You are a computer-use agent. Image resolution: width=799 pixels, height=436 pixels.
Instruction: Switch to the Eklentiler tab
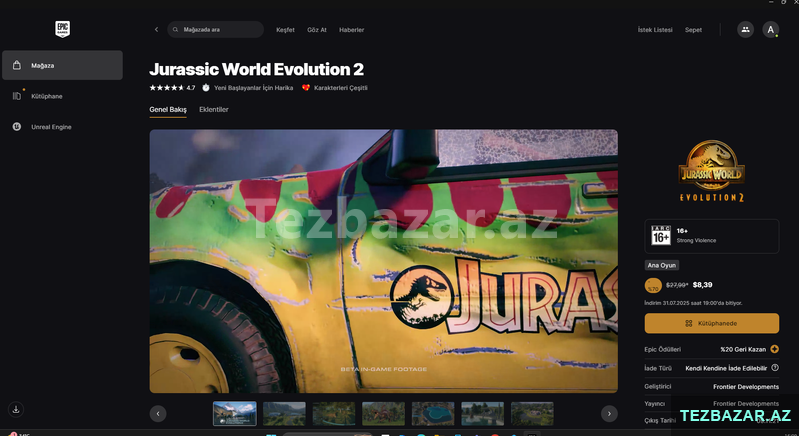(214, 110)
